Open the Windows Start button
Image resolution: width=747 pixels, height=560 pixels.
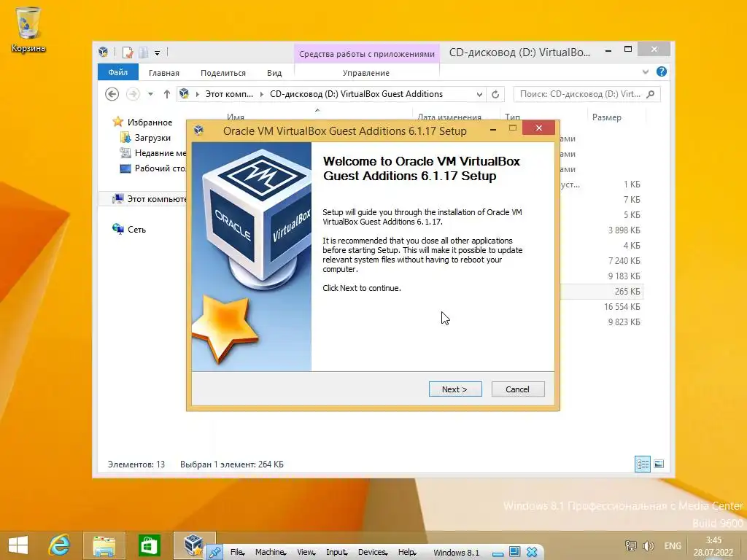(x=18, y=545)
